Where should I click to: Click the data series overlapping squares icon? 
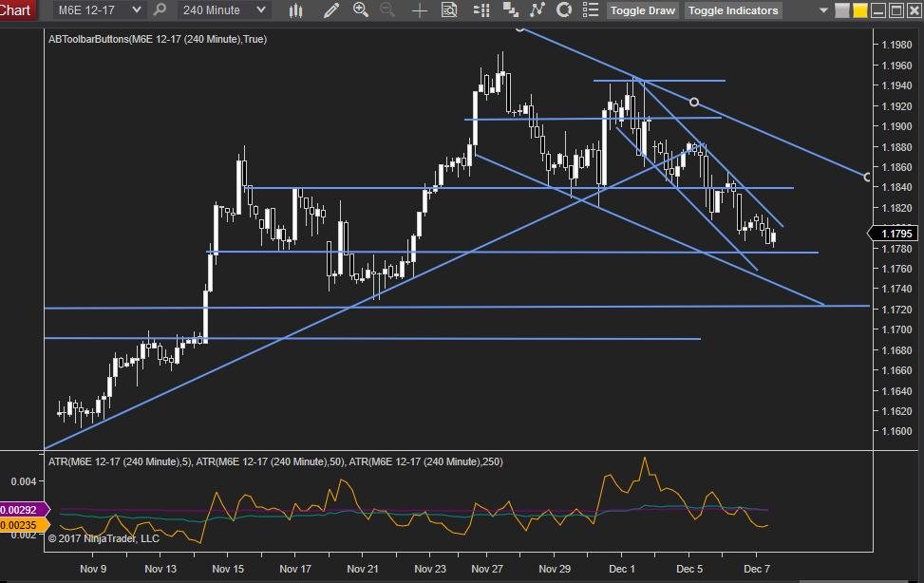510,10
